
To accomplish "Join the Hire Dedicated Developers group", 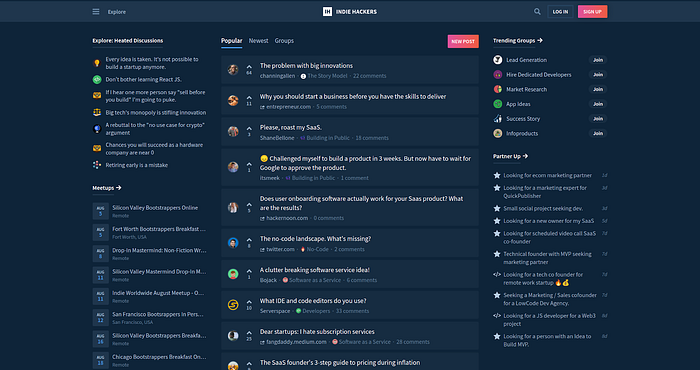I will pos(598,75).
